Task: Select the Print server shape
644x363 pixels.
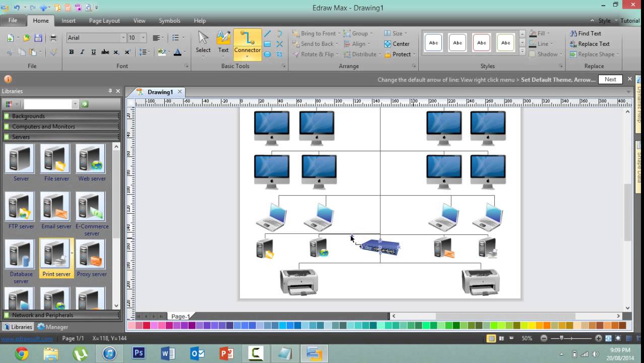Action: tap(56, 258)
